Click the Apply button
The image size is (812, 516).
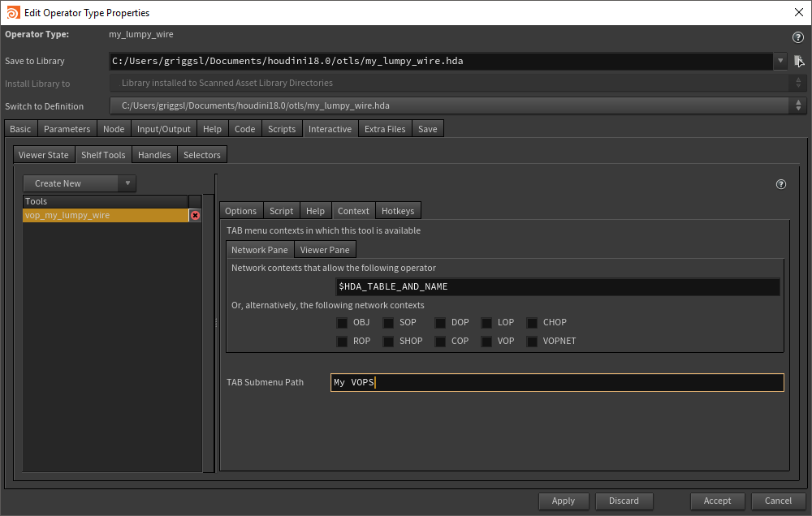pos(563,501)
